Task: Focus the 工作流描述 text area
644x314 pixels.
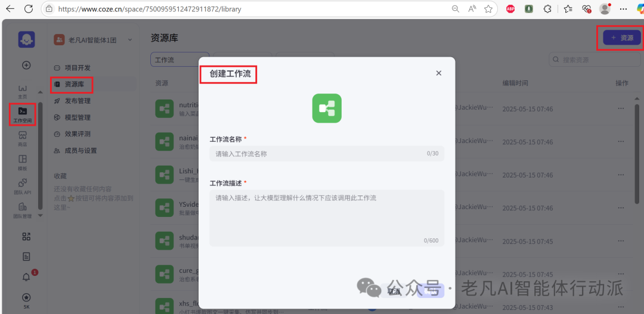Action: click(327, 218)
